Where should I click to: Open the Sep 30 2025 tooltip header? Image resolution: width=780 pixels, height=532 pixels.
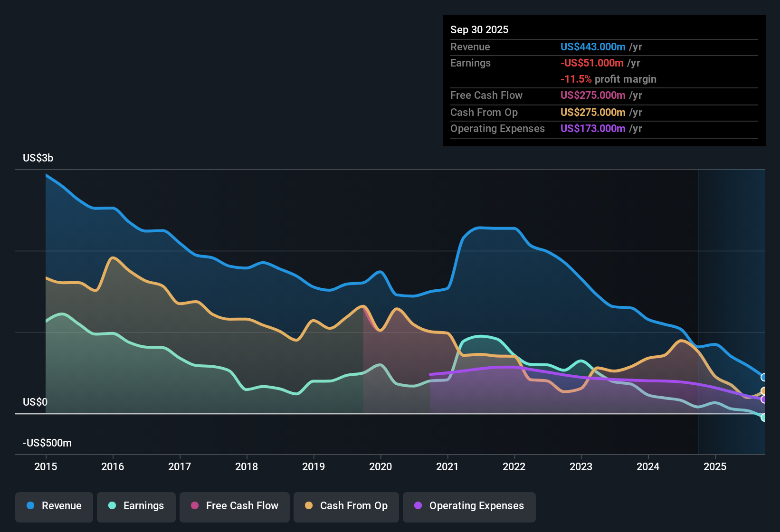pyautogui.click(x=479, y=29)
